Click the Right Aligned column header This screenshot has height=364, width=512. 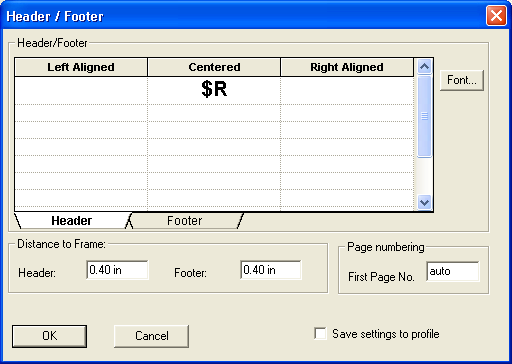347,67
